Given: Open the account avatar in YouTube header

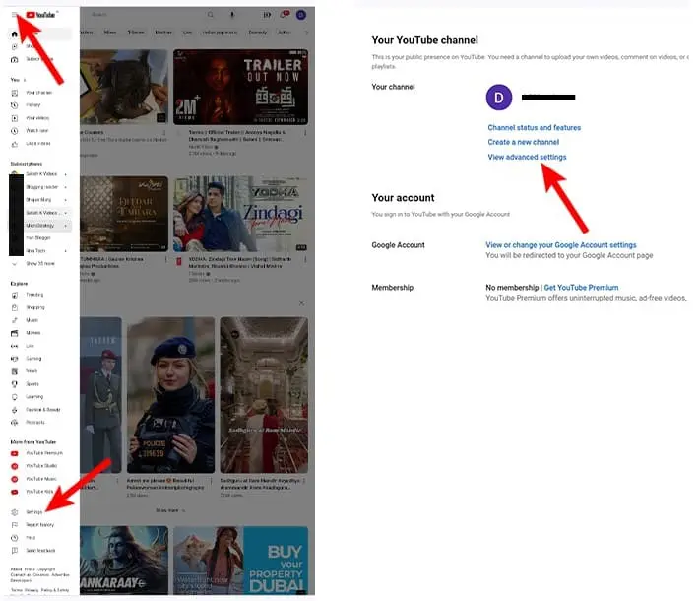Looking at the screenshot, I should point(301,15).
